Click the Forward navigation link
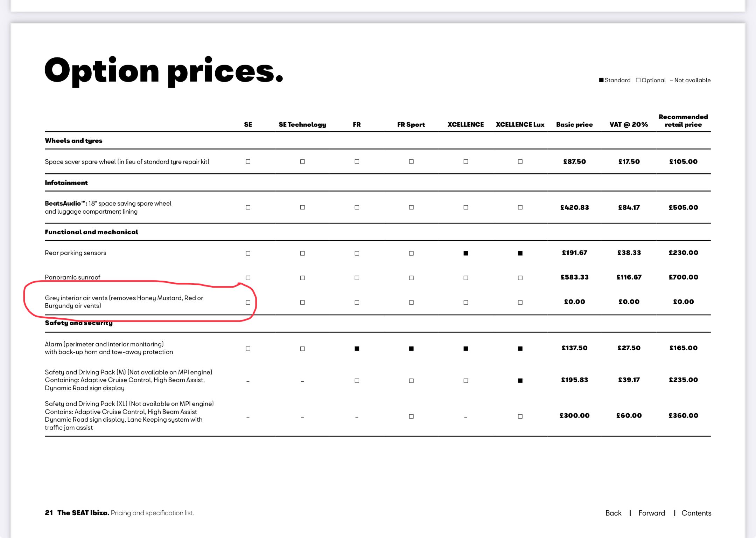Image resolution: width=756 pixels, height=538 pixels. [651, 513]
